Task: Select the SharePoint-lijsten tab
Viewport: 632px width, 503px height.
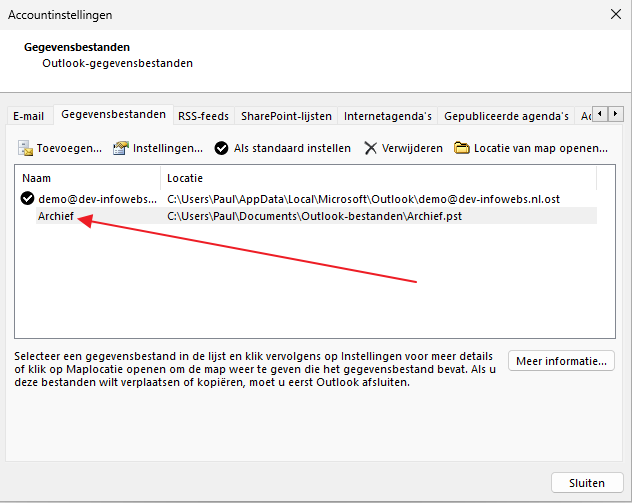Action: [x=287, y=116]
